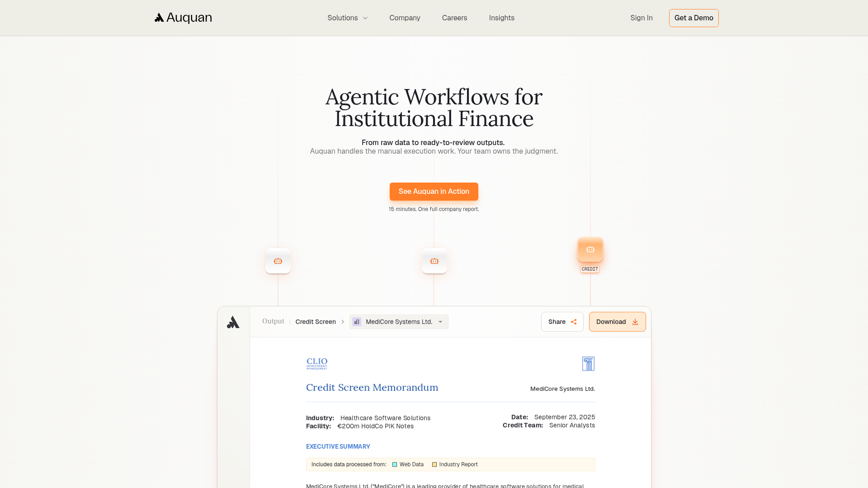Click the date September 23, 2025
This screenshot has height=488, width=868.
(564, 417)
